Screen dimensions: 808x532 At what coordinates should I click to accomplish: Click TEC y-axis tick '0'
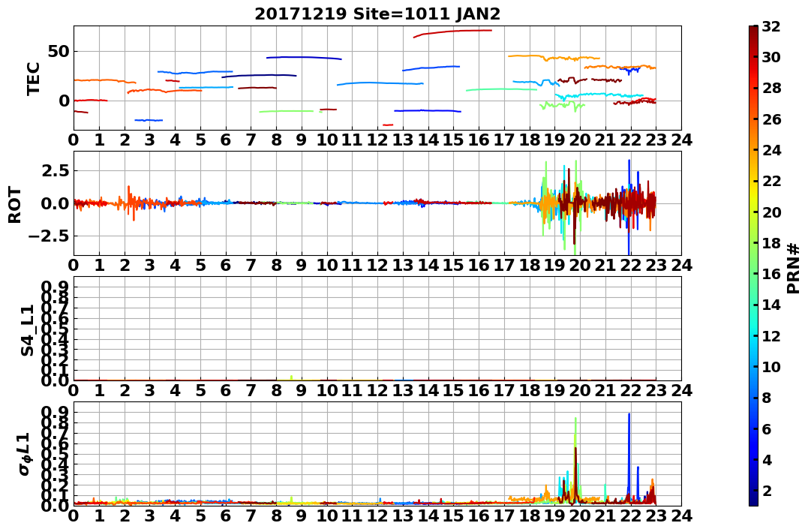tap(64, 101)
